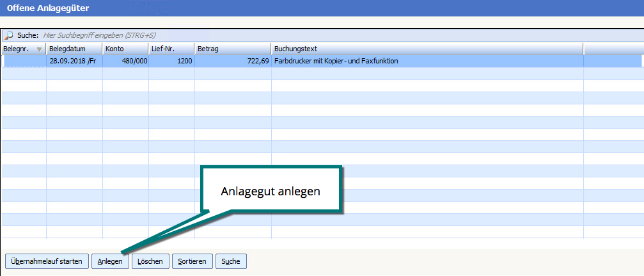Click the Lief-Nr. cell showing 1200
Viewport: 644px width, 276px height.
tap(171, 61)
